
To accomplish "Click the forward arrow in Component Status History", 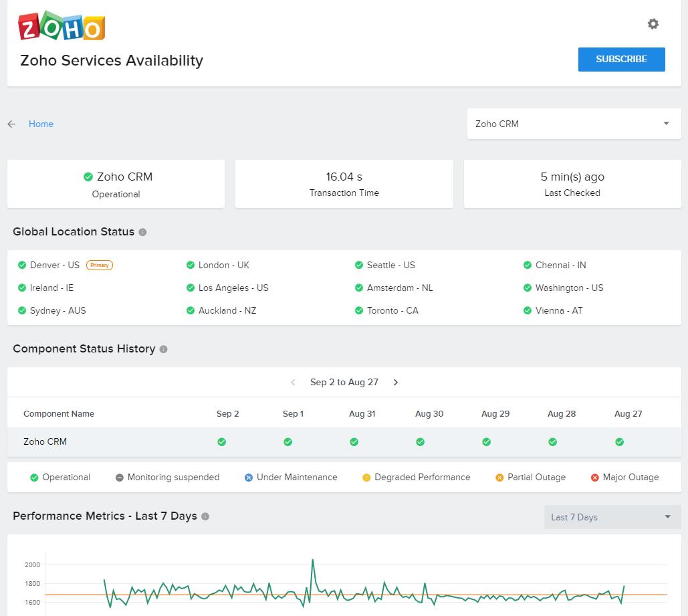I will 395,382.
